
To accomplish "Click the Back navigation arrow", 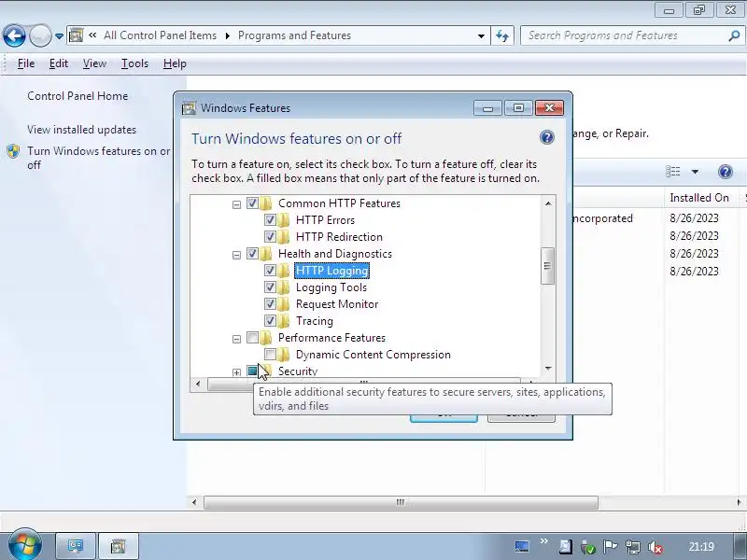I will pyautogui.click(x=14, y=35).
